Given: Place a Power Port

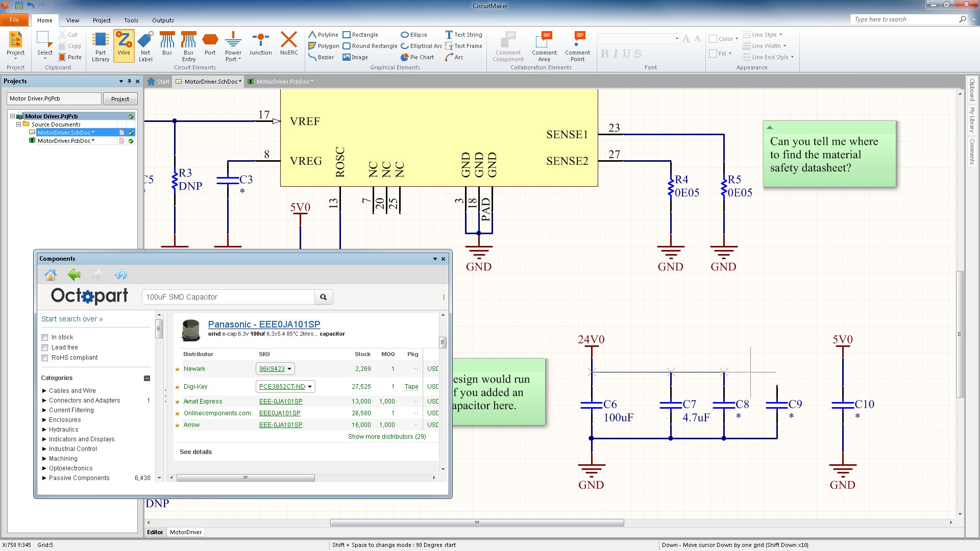Looking at the screenshot, I should tap(233, 46).
